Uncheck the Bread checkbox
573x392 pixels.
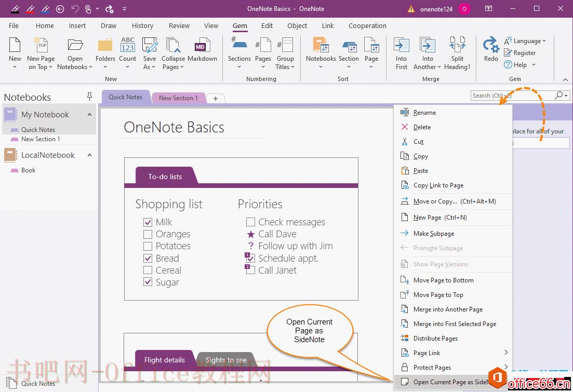coord(148,258)
